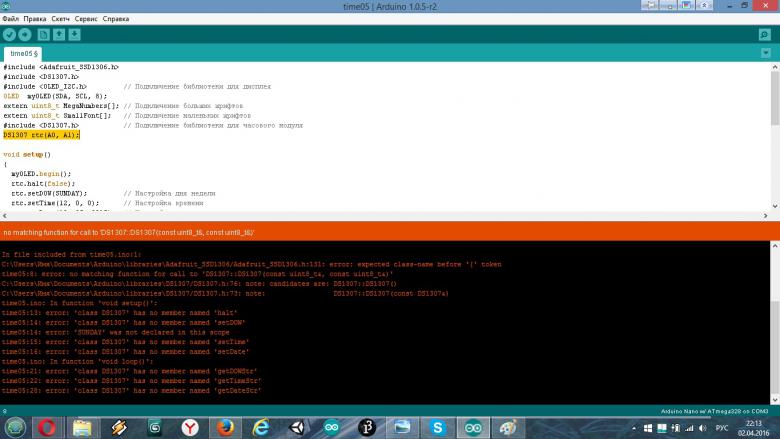Image resolution: width=780 pixels, height=439 pixels.
Task: Click error line mentioning member 'setDate'
Action: (125, 351)
